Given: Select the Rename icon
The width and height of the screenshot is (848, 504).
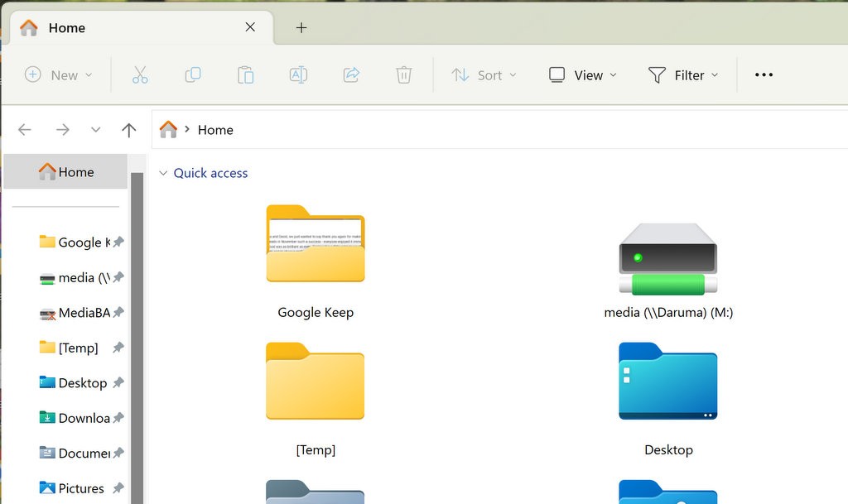Looking at the screenshot, I should tap(298, 74).
